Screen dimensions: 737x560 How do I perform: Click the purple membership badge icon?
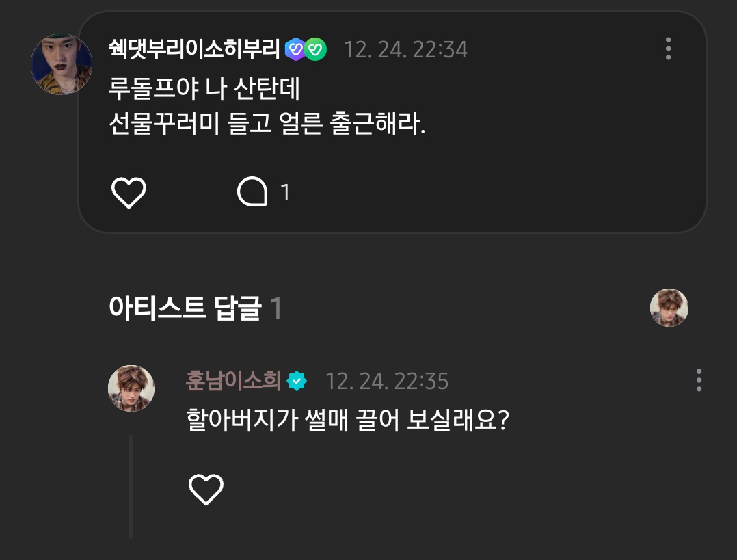tap(295, 49)
